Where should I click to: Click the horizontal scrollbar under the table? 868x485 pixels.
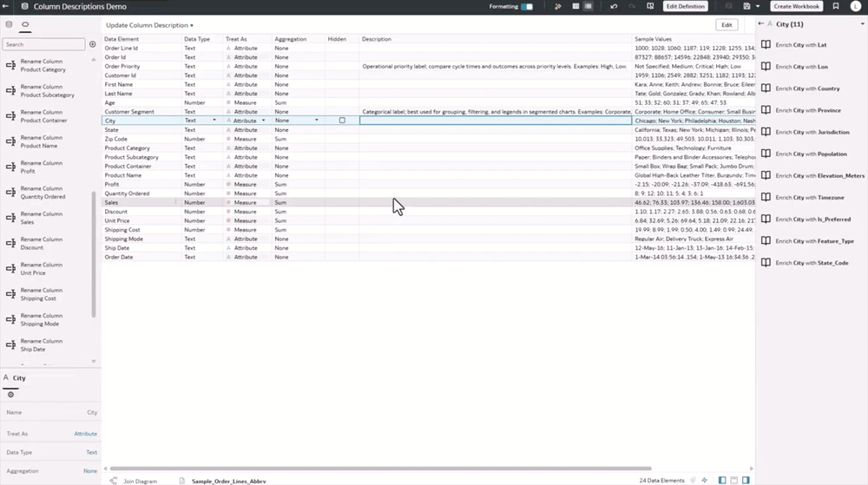pos(380,469)
